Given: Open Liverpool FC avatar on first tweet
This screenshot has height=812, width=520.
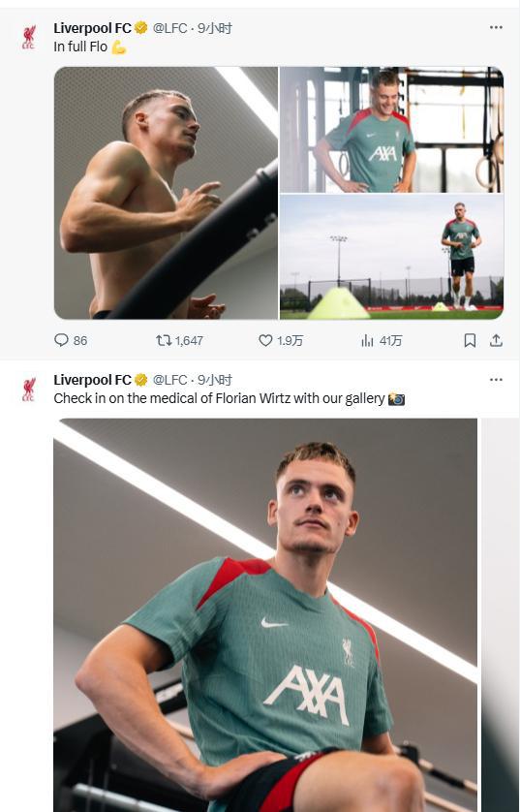Looking at the screenshot, I should 29,37.
